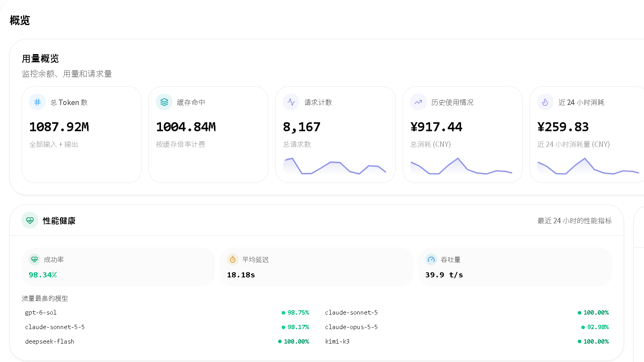Screen dimensions: 644x362
Task: Click the 1087.92M total token value
Action: click(x=59, y=127)
